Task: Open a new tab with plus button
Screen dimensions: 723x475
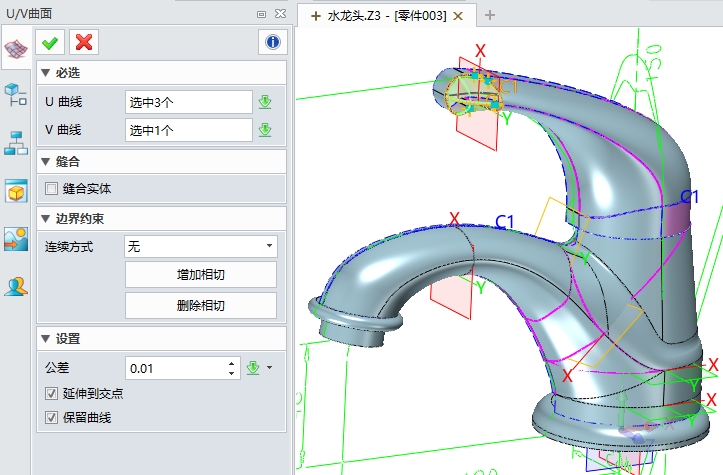Action: click(x=489, y=15)
